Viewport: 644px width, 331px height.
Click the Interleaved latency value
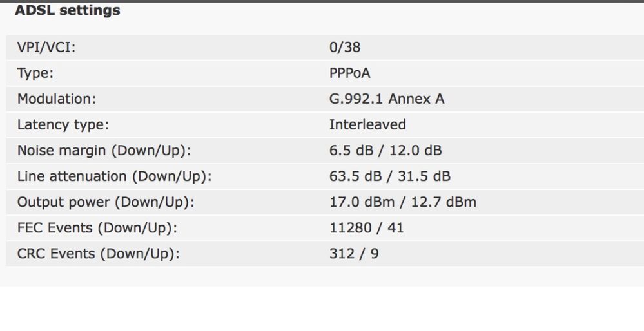[367, 125]
